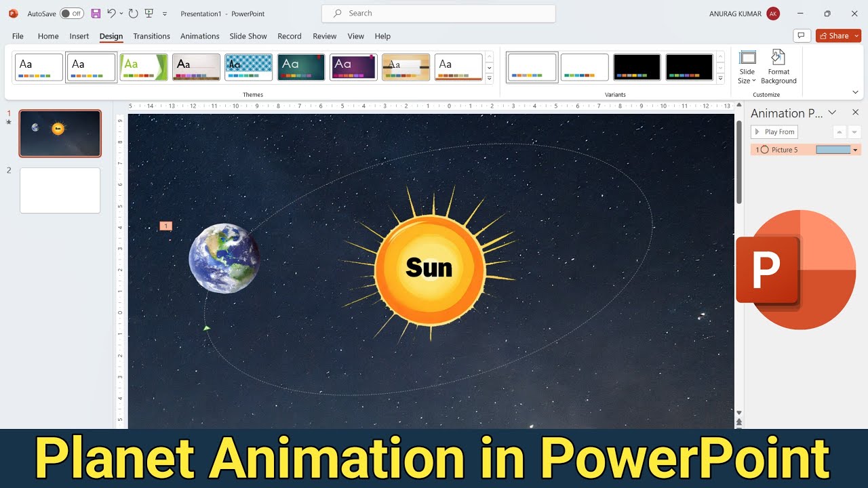Viewport: 868px width, 488px height.
Task: Switch to the Animations tab
Action: pyautogui.click(x=200, y=36)
